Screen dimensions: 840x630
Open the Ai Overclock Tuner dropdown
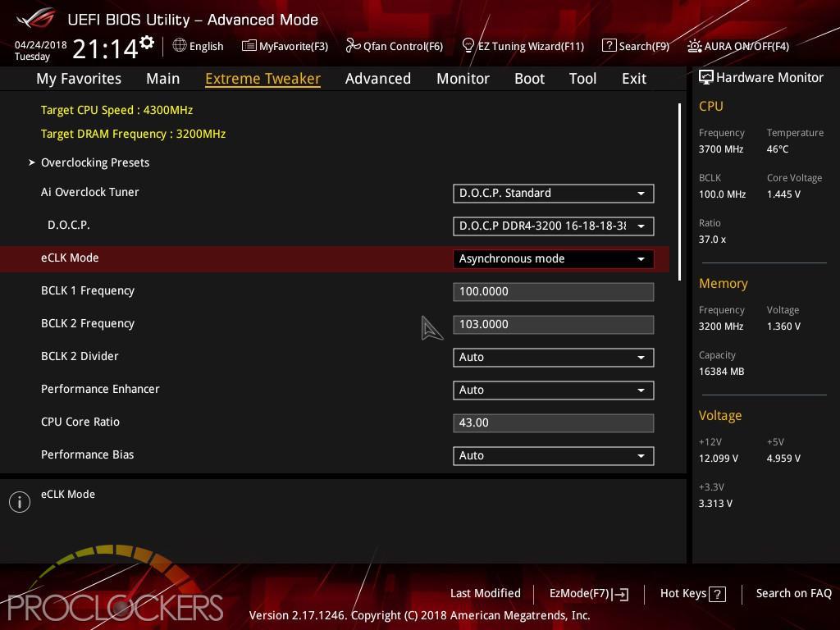coord(554,194)
